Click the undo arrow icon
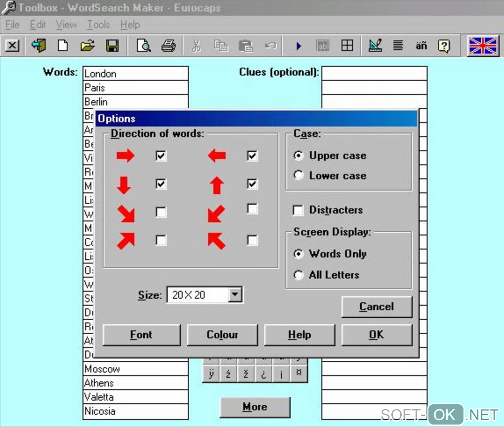Viewport: 504px width, 427px height. pyautogui.click(x=271, y=45)
